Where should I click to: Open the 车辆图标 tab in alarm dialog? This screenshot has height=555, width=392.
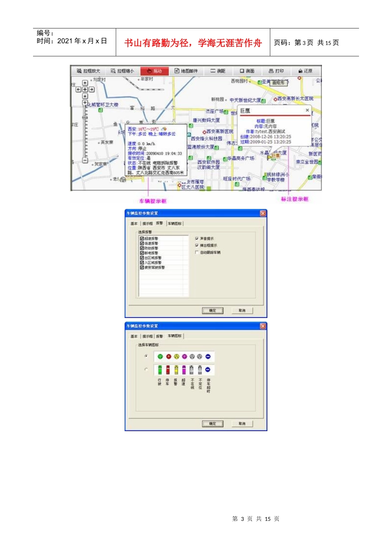(175, 223)
